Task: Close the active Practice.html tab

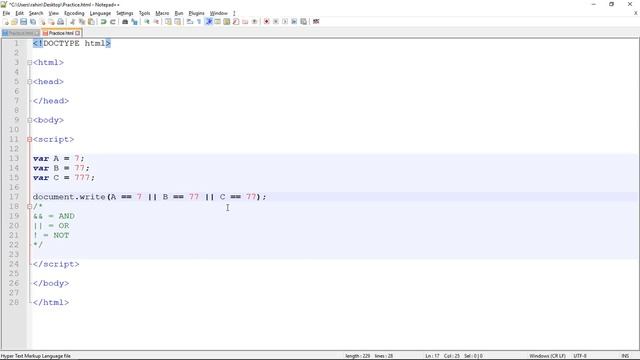Action: [78, 33]
